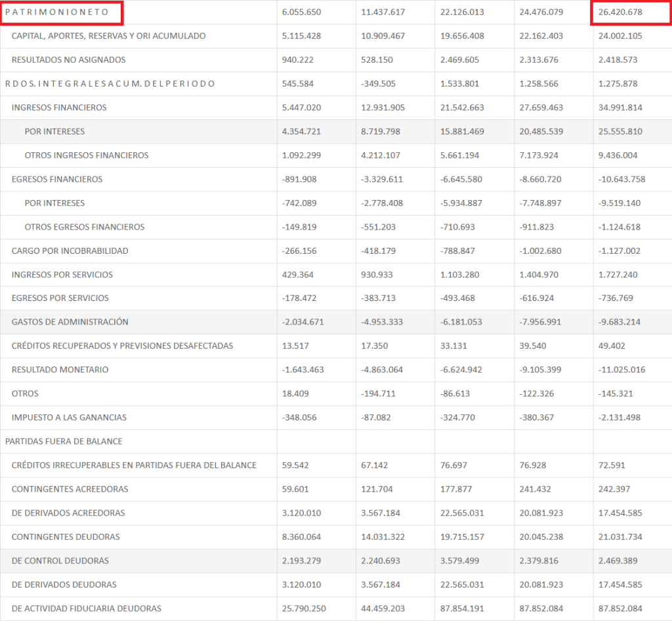Click the INGRESOS FINANCIEROS row label

(59, 108)
